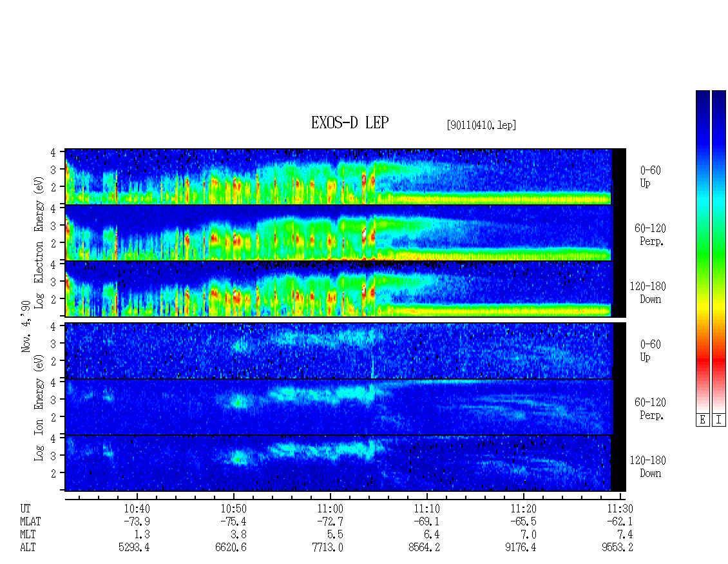The width and height of the screenshot is (728, 564).
Task: Click the 11:10 UT tick label
Action: pyautogui.click(x=426, y=509)
